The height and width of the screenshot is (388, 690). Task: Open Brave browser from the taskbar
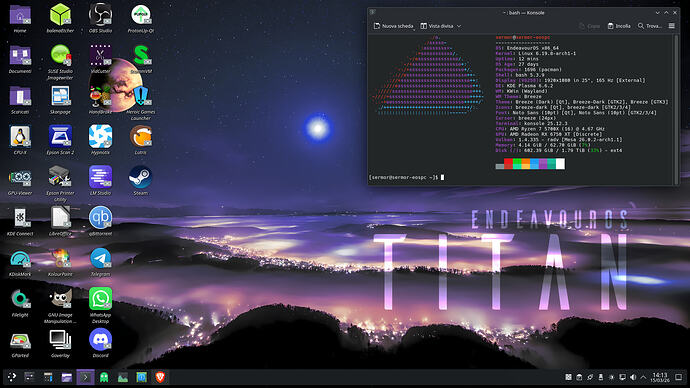pyautogui.click(x=160, y=377)
